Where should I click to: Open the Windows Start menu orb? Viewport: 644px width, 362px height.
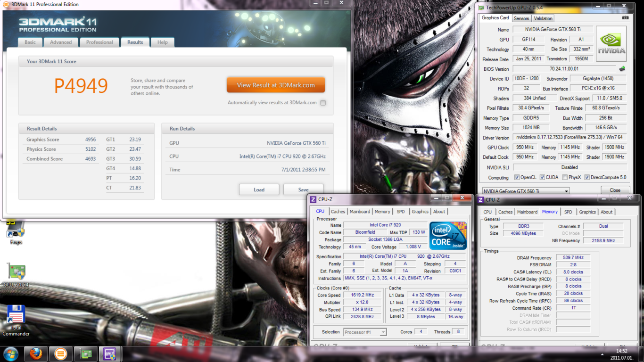point(11,354)
